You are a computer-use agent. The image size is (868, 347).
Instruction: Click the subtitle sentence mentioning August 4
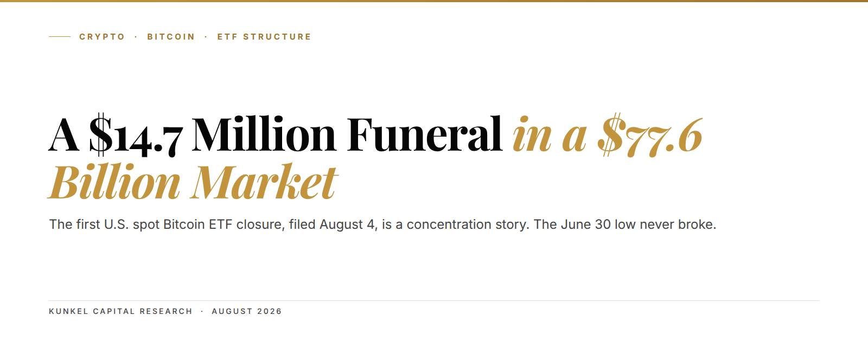[x=289, y=224]
